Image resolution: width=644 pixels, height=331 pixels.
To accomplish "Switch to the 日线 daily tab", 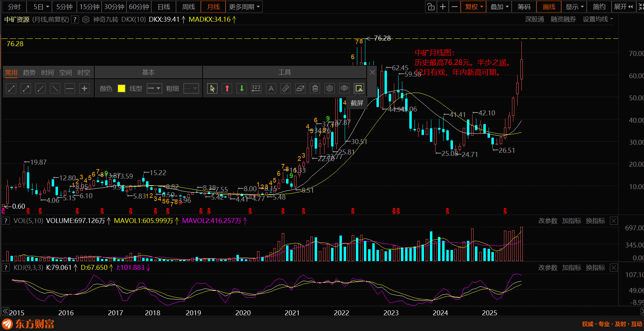I will (x=164, y=7).
